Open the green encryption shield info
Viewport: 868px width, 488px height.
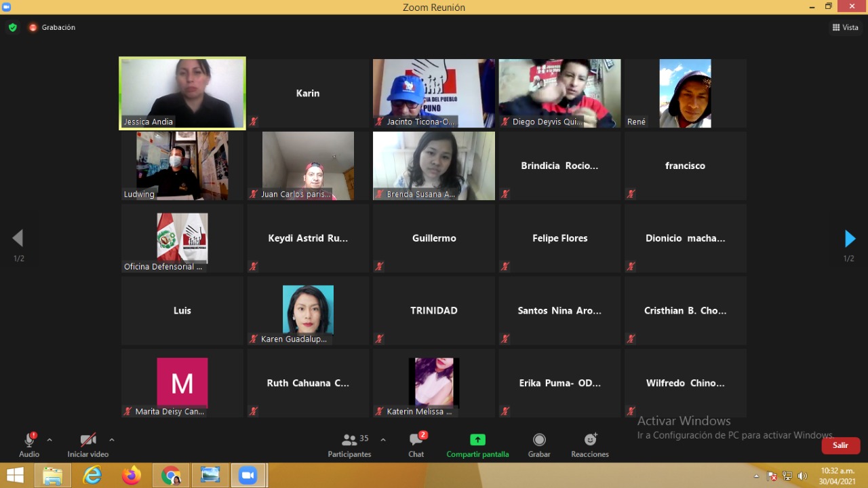pyautogui.click(x=12, y=27)
